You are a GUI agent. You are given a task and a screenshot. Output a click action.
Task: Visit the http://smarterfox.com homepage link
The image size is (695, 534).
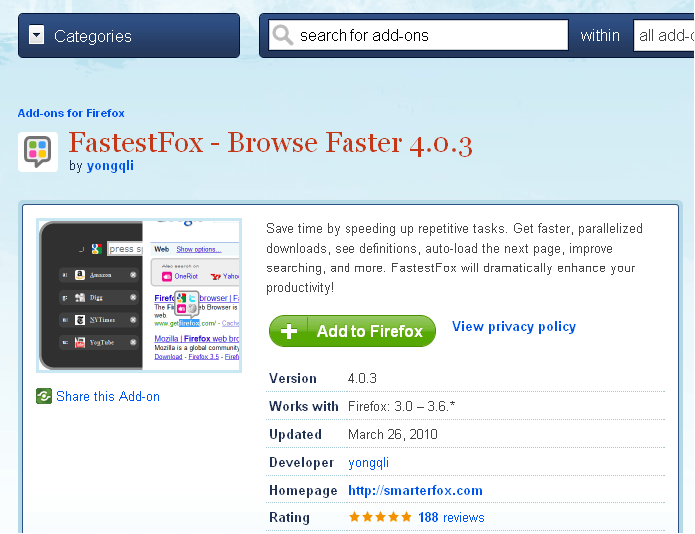tap(415, 491)
